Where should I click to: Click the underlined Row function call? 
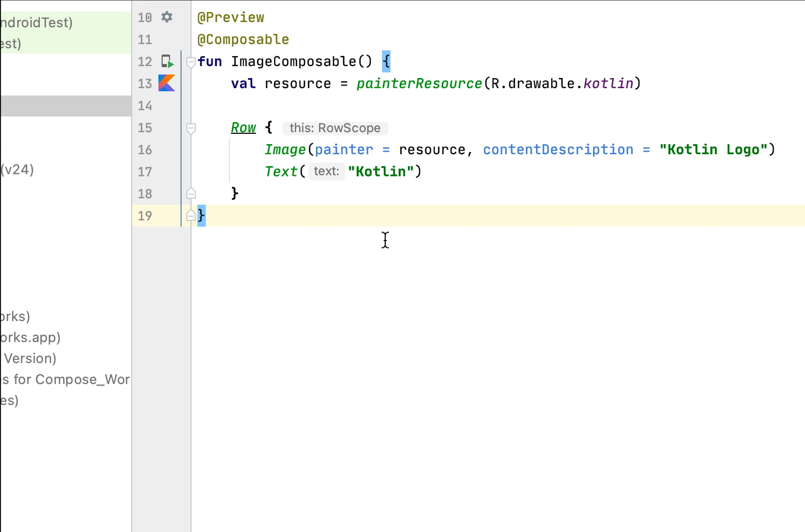243,127
